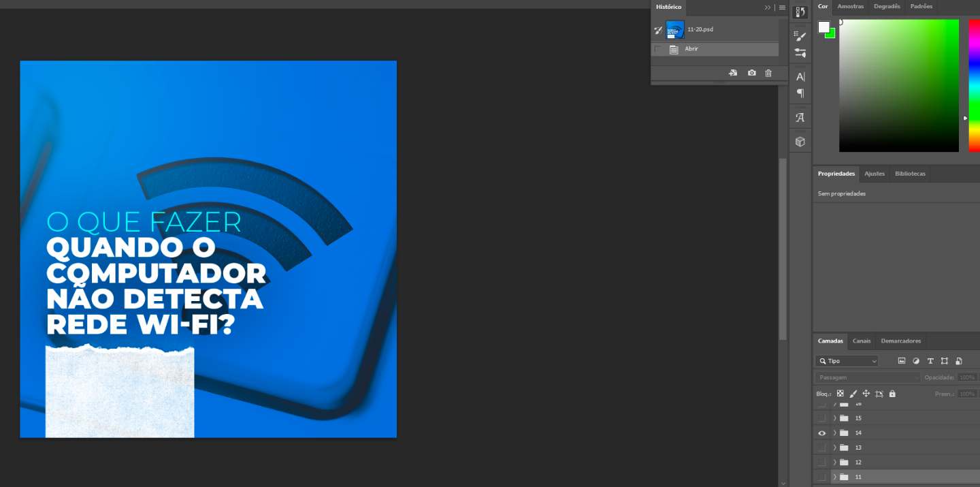
Task: Switch to the Amostras tab
Action: click(x=851, y=7)
